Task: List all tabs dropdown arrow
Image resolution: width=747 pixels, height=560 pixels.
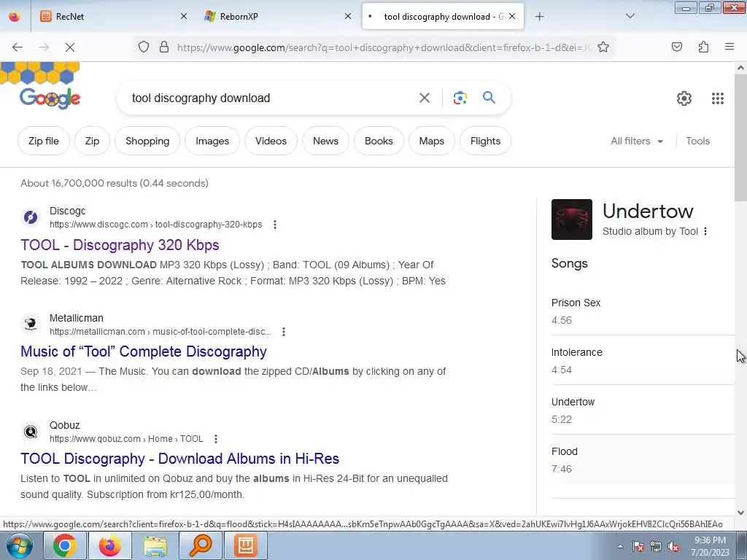Action: (x=630, y=16)
